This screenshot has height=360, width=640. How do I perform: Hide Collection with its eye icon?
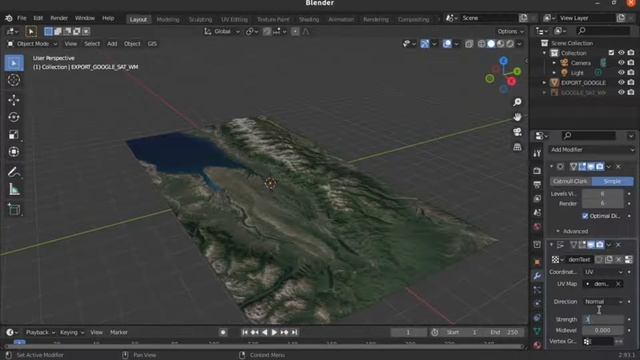(621, 53)
